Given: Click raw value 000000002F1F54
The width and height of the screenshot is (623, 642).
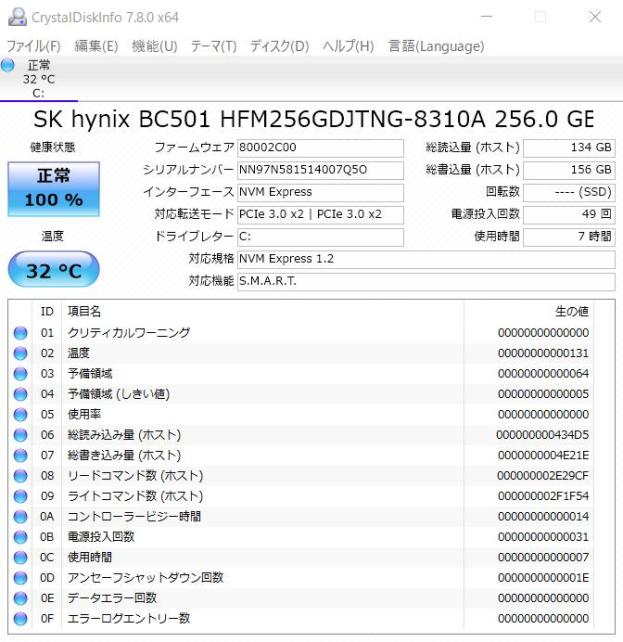Looking at the screenshot, I should pyautogui.click(x=543, y=496).
